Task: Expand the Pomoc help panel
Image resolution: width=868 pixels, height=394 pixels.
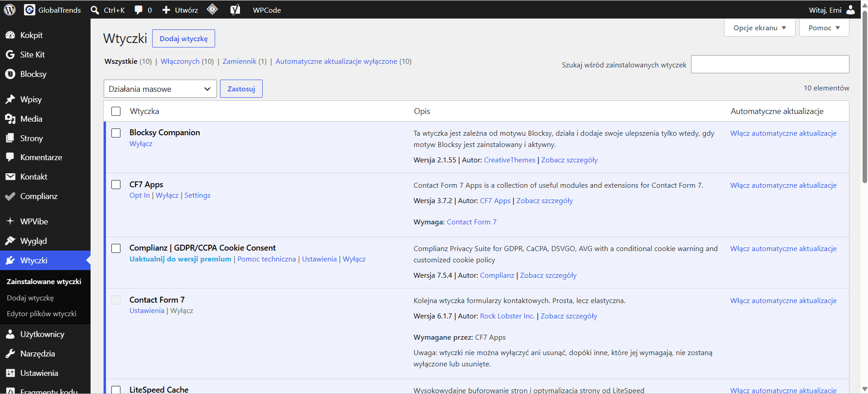Action: point(824,28)
